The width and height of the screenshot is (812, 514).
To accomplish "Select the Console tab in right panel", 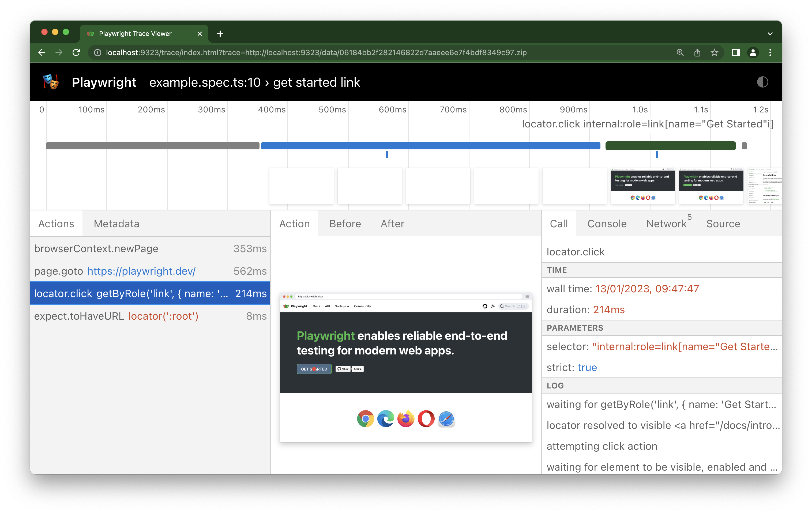I will (607, 224).
